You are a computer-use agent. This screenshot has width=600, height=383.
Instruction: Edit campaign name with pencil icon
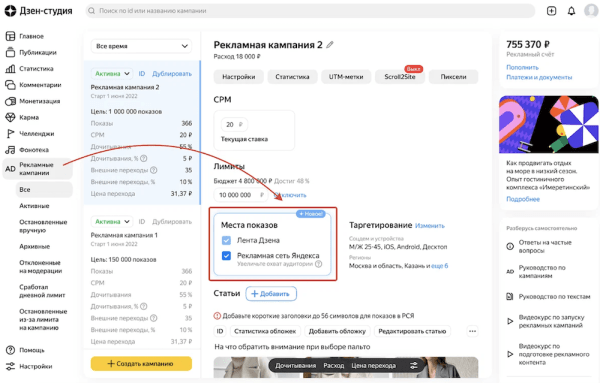click(x=330, y=45)
